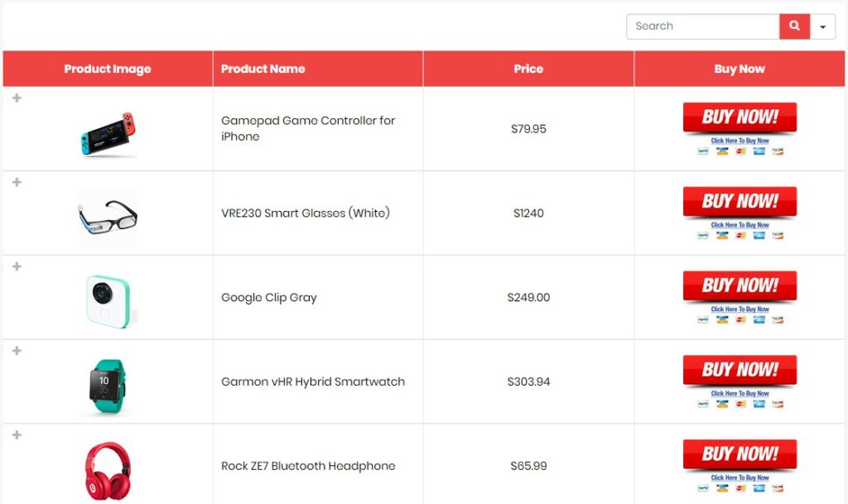Click BUY NOW for the VRE230 Smart Glasses

pos(740,201)
